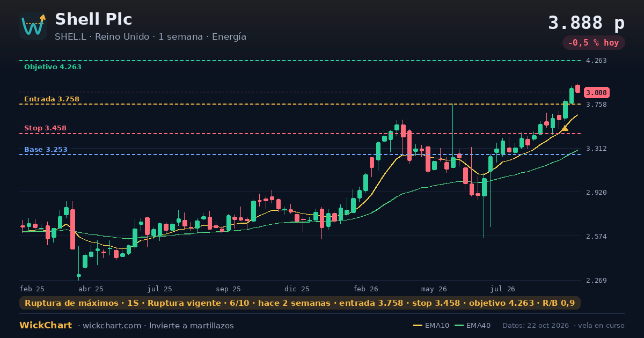The image size is (644, 338).
Task: Click the Ruptura de máximos summary banner
Action: pyautogui.click(x=300, y=303)
